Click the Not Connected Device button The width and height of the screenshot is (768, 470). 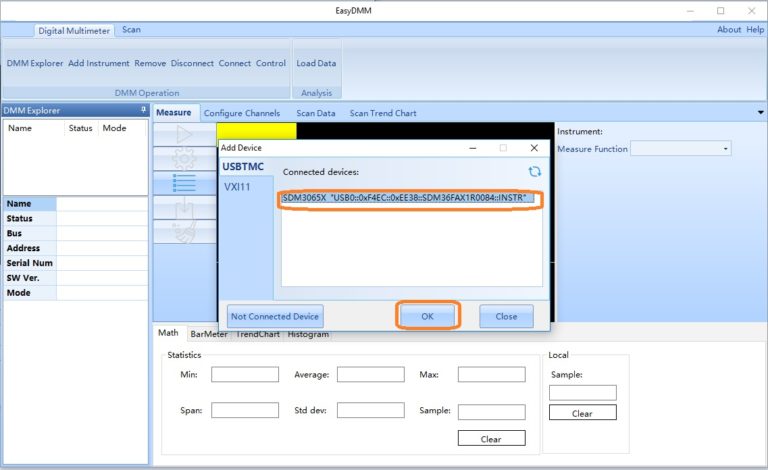click(275, 316)
